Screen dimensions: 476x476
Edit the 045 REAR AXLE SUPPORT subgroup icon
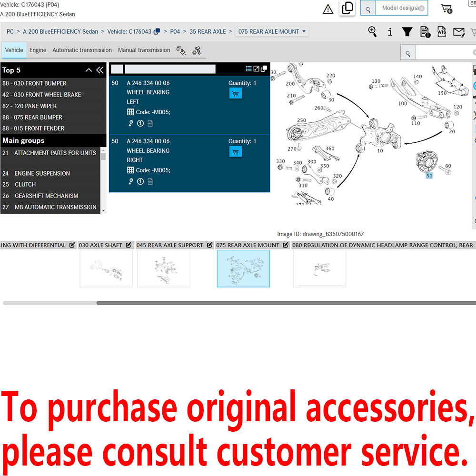[x=209, y=245]
